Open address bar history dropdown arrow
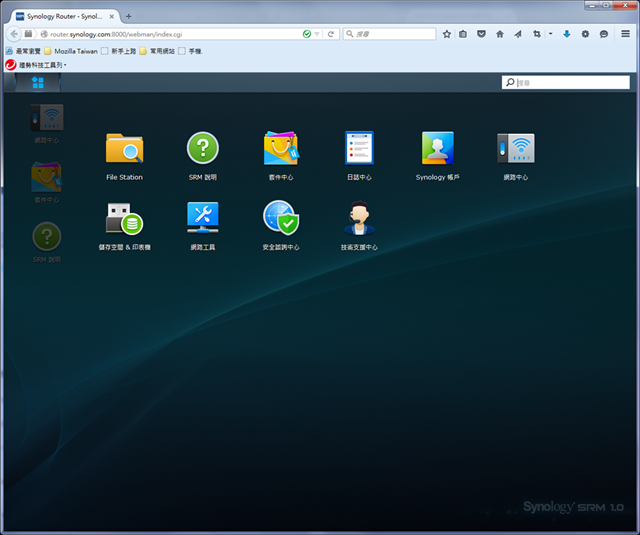Image resolution: width=640 pixels, height=535 pixels. (317, 34)
